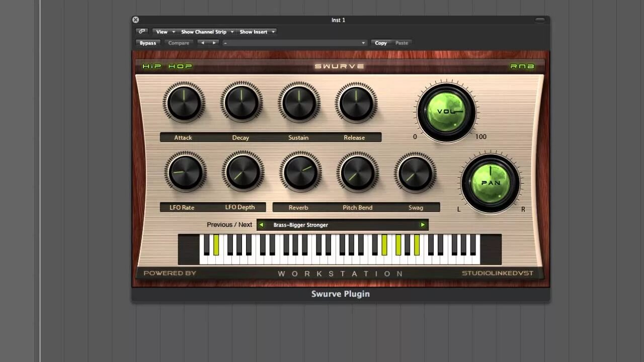Click the Pitch Bend label
Image resolution: width=644 pixels, height=362 pixels.
[358, 207]
